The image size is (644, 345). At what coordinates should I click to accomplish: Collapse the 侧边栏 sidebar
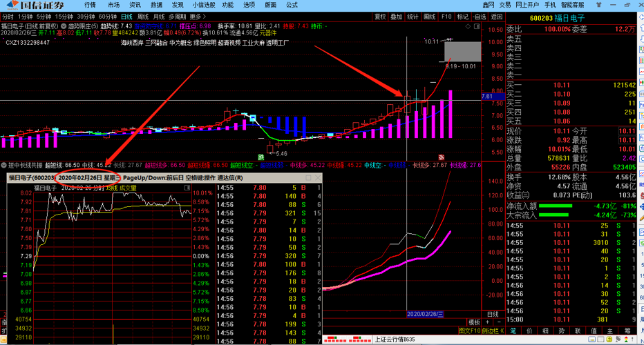tap(493, 331)
